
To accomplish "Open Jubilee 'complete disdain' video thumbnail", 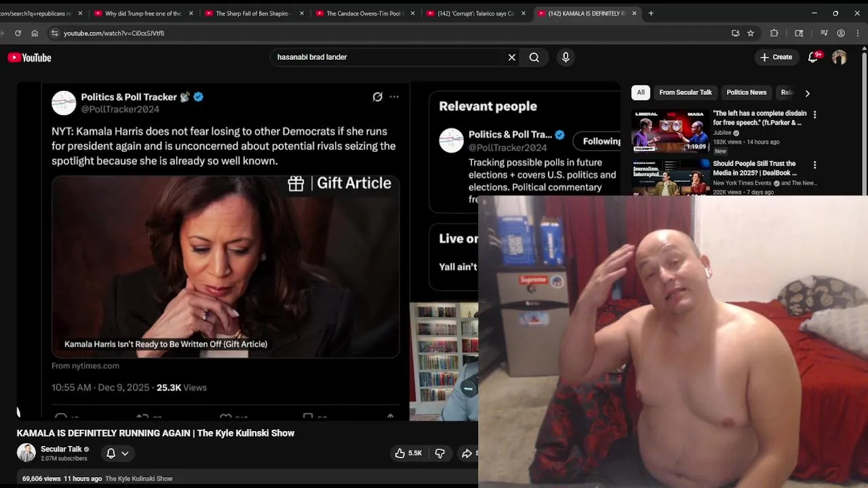I will pos(671,132).
